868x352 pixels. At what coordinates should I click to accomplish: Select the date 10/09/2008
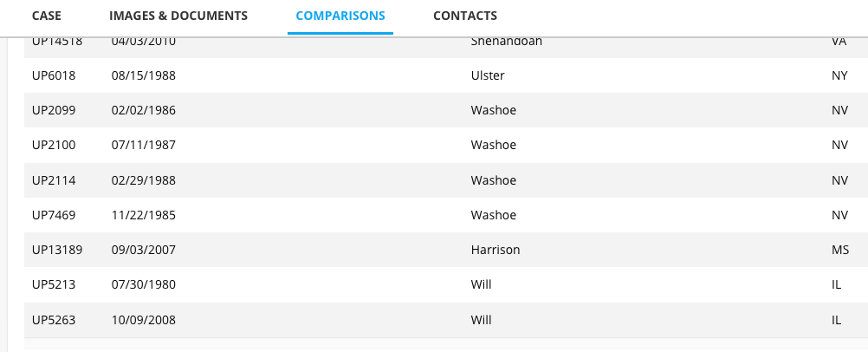tap(144, 320)
